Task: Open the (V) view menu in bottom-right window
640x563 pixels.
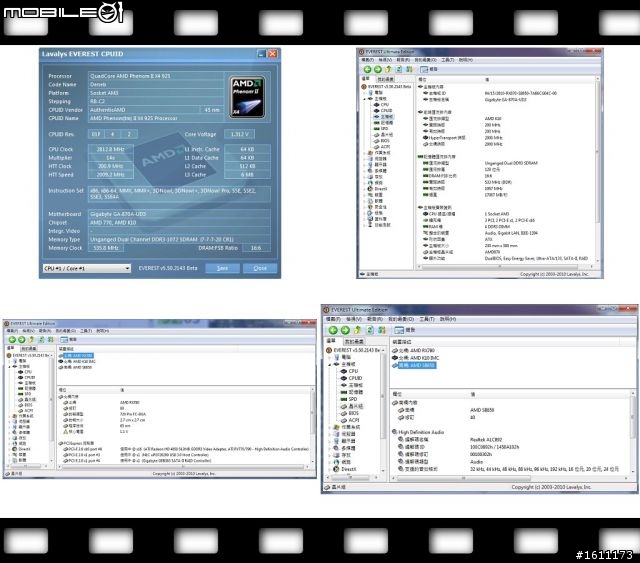Action: pos(353,319)
